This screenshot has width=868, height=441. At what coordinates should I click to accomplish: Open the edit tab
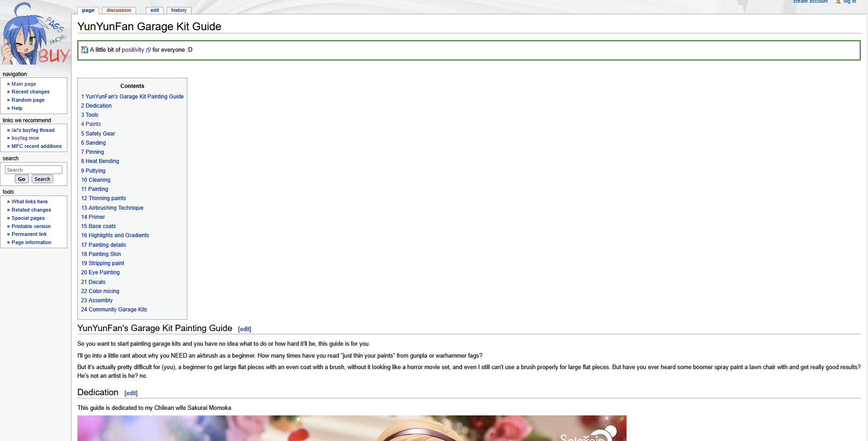tap(155, 10)
